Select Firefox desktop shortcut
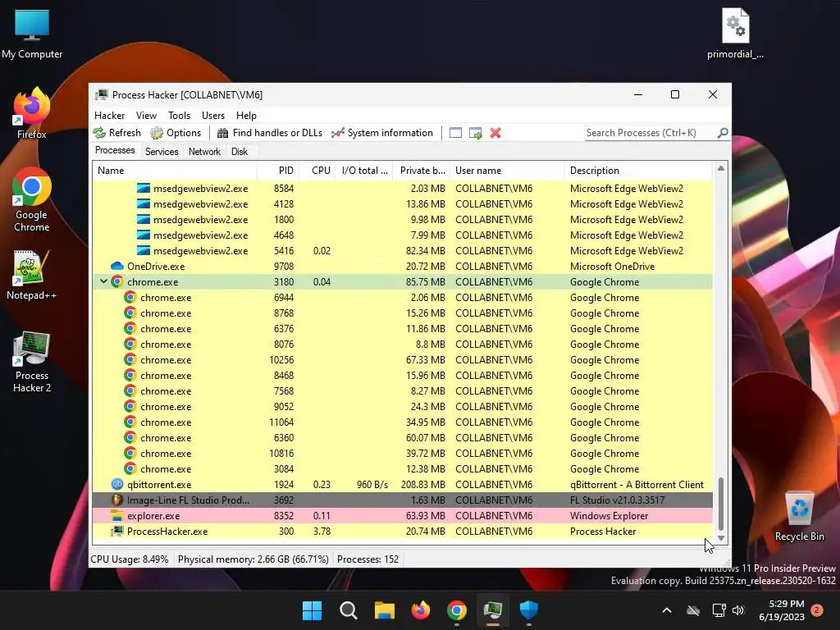The height and width of the screenshot is (630, 840). click(32, 113)
